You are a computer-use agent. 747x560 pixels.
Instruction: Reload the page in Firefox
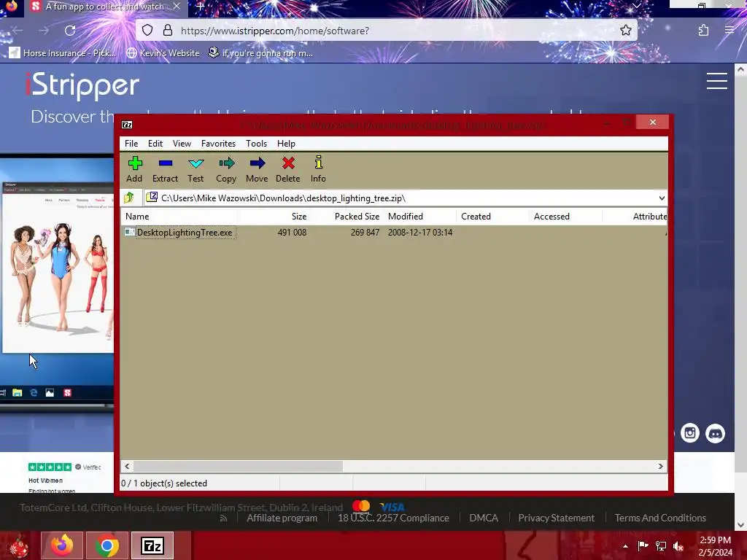(x=70, y=31)
